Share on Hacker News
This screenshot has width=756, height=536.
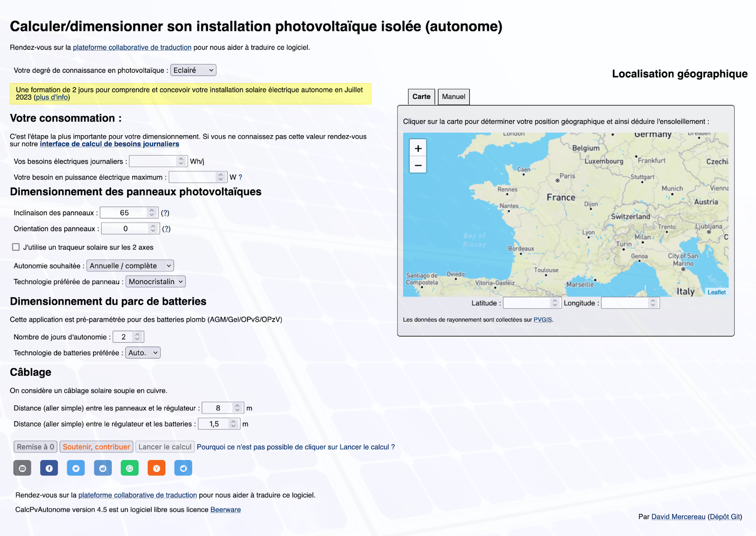pos(156,468)
